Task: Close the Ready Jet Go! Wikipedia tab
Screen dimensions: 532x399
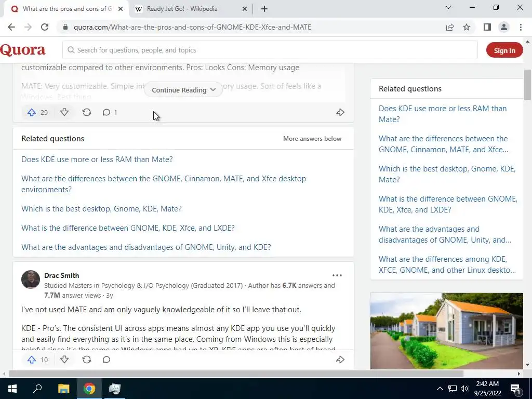Action: 245,9
